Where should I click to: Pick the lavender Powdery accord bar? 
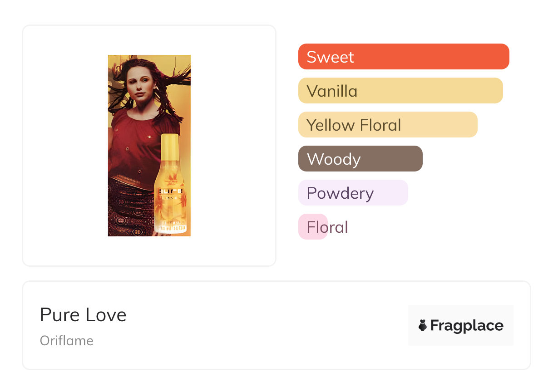[353, 193]
